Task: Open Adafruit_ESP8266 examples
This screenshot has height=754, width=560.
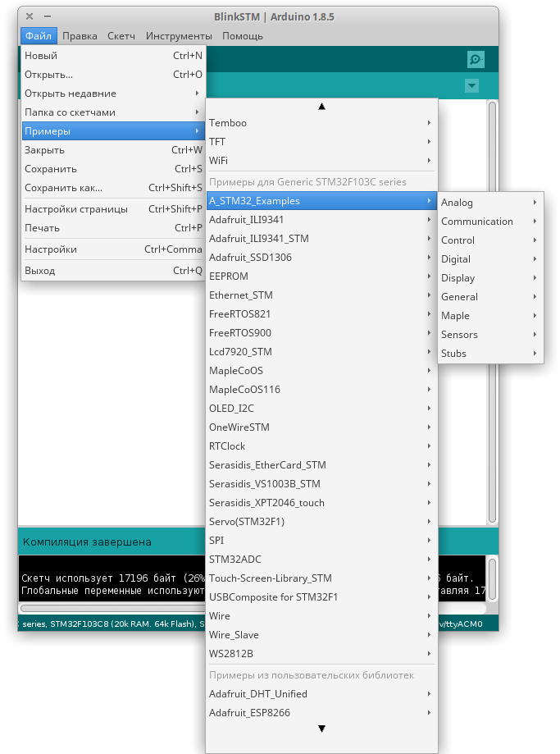Action: (321, 712)
